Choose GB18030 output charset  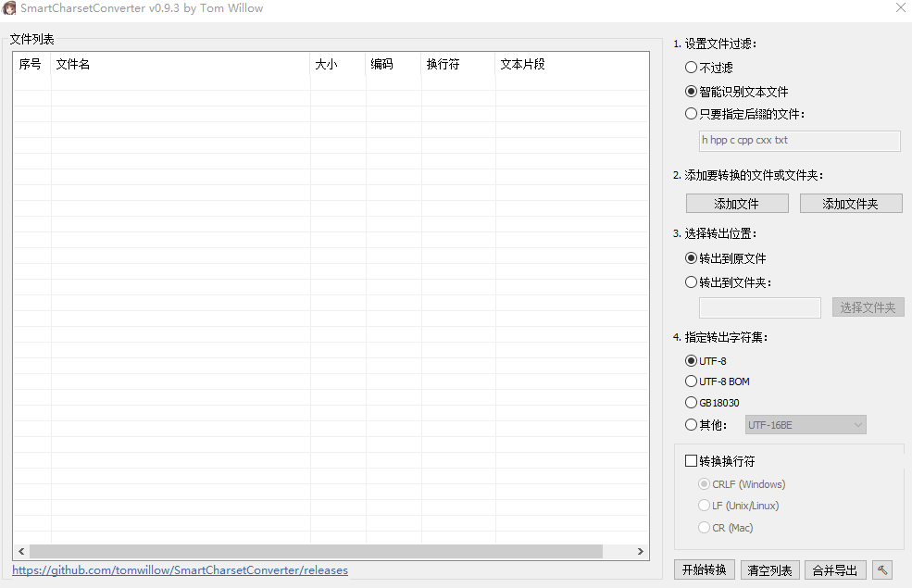click(x=712, y=403)
